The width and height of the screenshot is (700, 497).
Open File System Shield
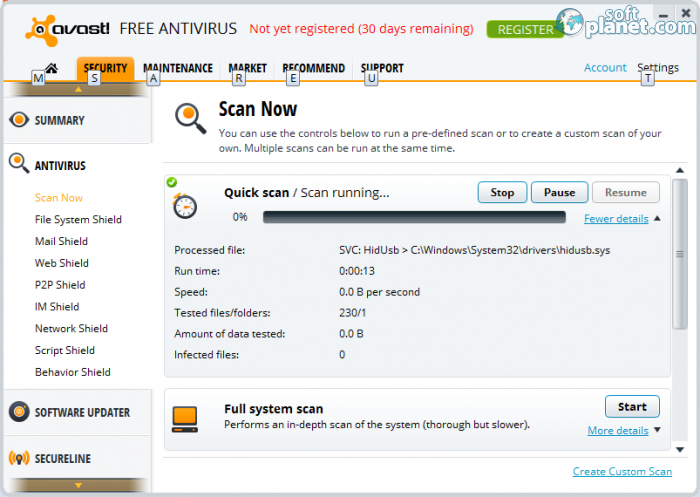coord(78,220)
